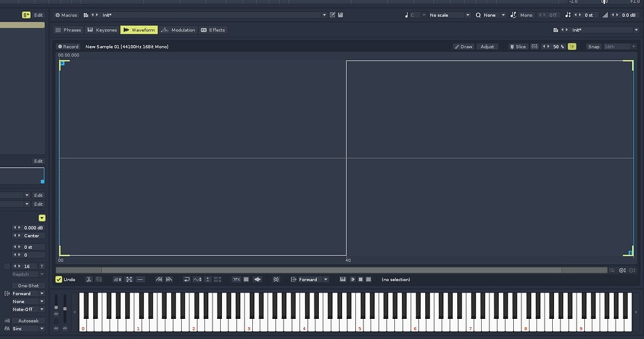
Task: Open the Forward loop mode dropdown in toolbar
Action: pos(313,279)
